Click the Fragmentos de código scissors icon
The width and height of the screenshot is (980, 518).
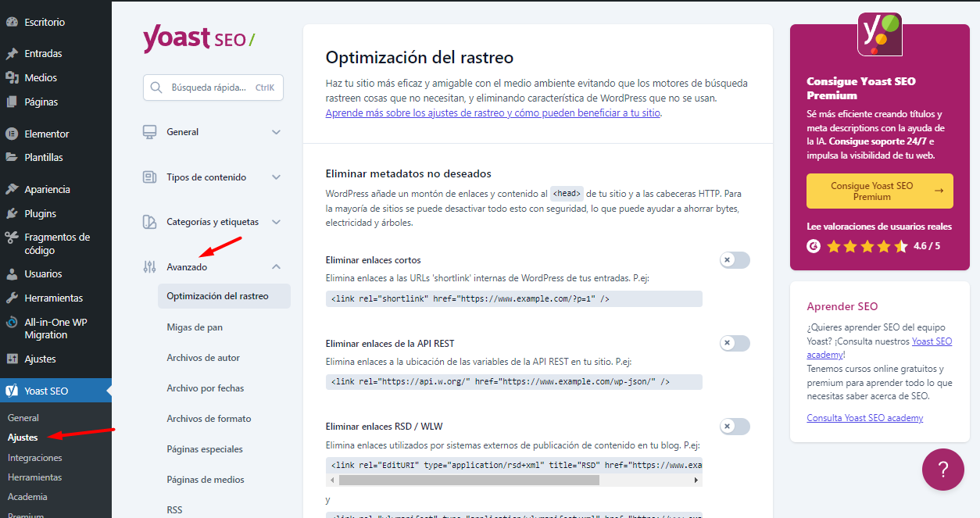[x=12, y=238]
